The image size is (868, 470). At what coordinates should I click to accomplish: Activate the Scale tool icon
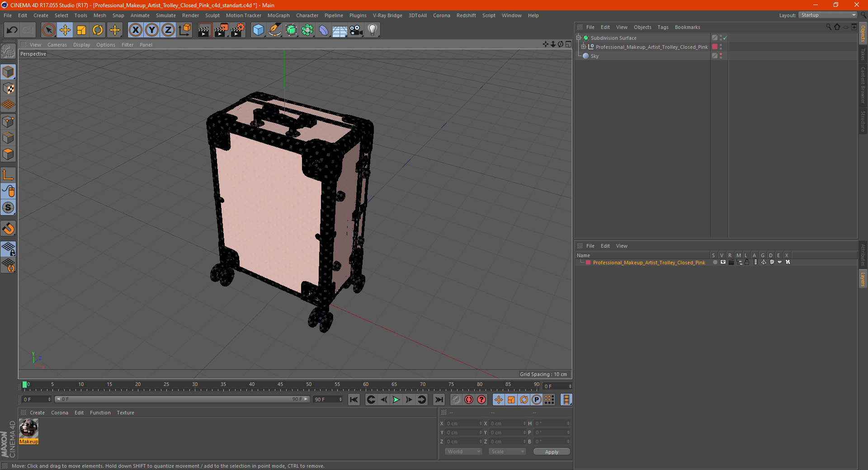[81, 30]
